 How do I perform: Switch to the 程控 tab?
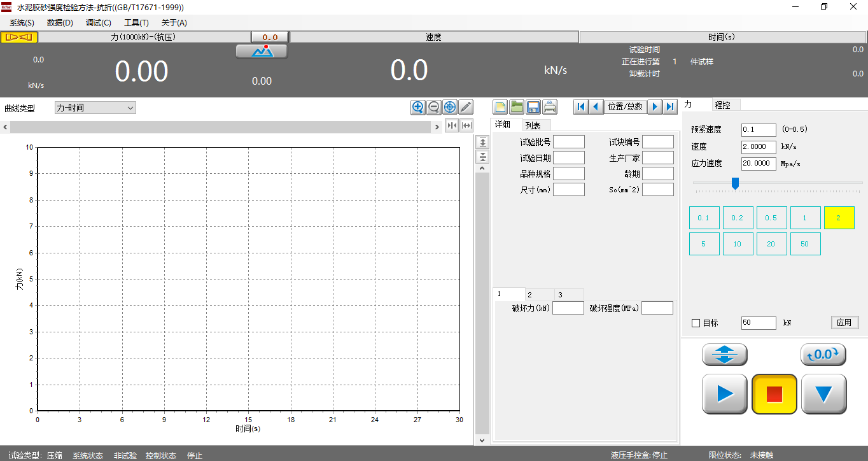[x=722, y=105]
